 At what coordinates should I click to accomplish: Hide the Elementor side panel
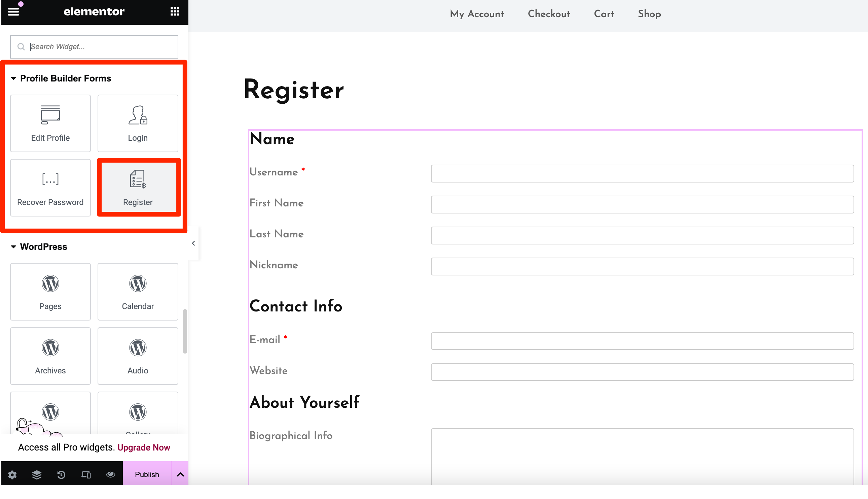(193, 243)
